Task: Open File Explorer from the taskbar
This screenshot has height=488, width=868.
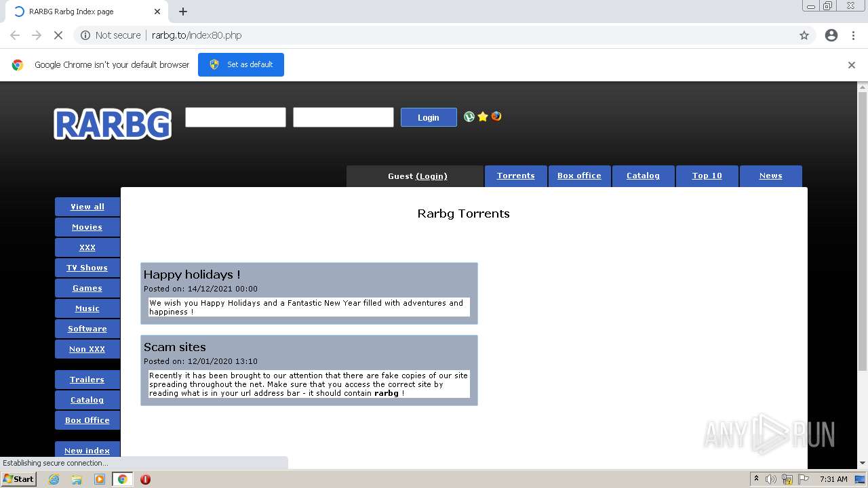Action: click(77, 479)
